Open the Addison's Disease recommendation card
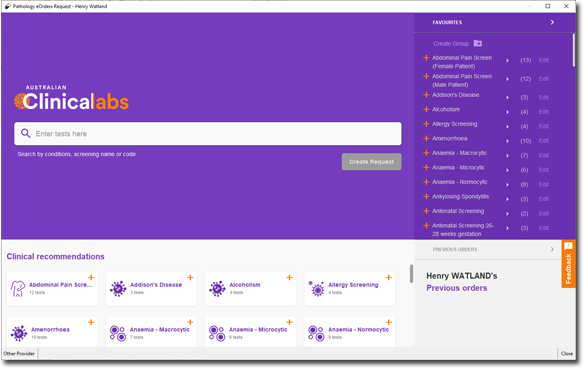 tap(151, 289)
